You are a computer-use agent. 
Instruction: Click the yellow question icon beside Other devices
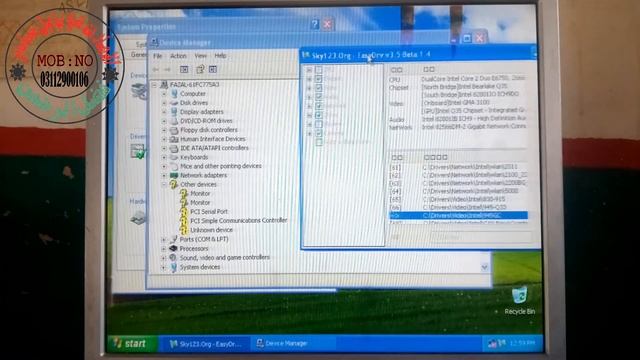pos(174,184)
